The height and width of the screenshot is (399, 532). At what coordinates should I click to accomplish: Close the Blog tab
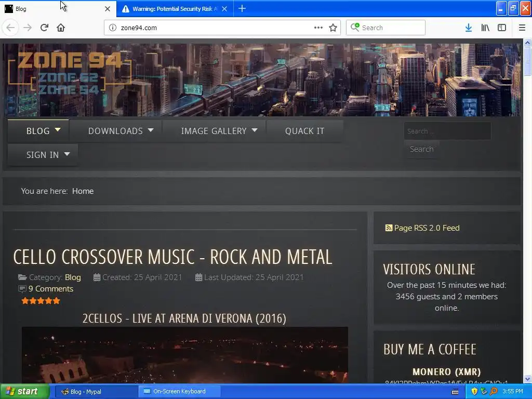[108, 9]
